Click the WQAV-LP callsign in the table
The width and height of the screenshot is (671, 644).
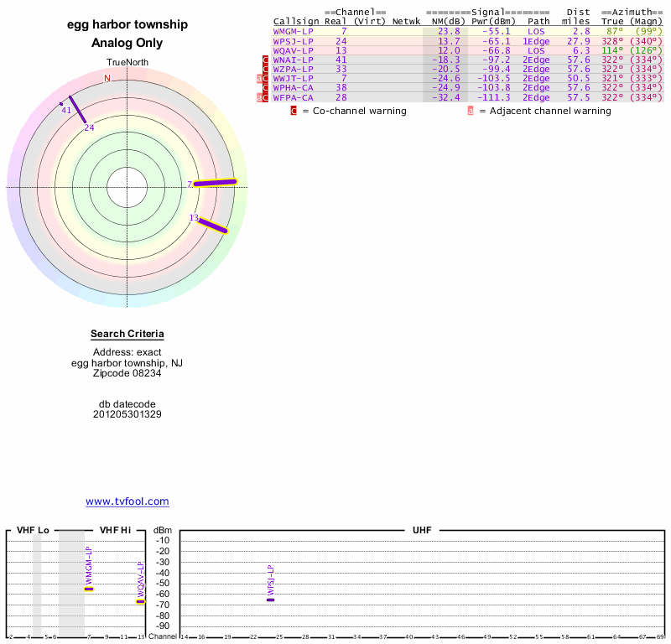coord(294,50)
